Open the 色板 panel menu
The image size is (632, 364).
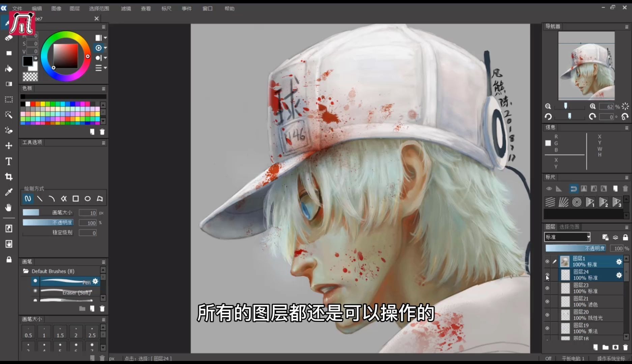[x=104, y=88]
